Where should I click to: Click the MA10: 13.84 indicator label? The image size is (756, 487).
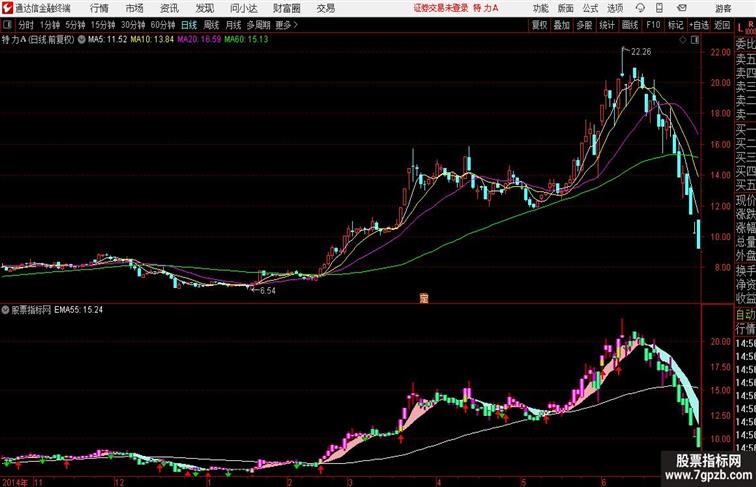[152, 40]
